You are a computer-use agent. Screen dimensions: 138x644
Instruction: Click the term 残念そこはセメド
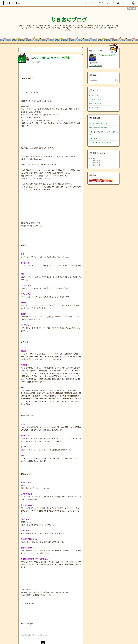click(x=27, y=548)
